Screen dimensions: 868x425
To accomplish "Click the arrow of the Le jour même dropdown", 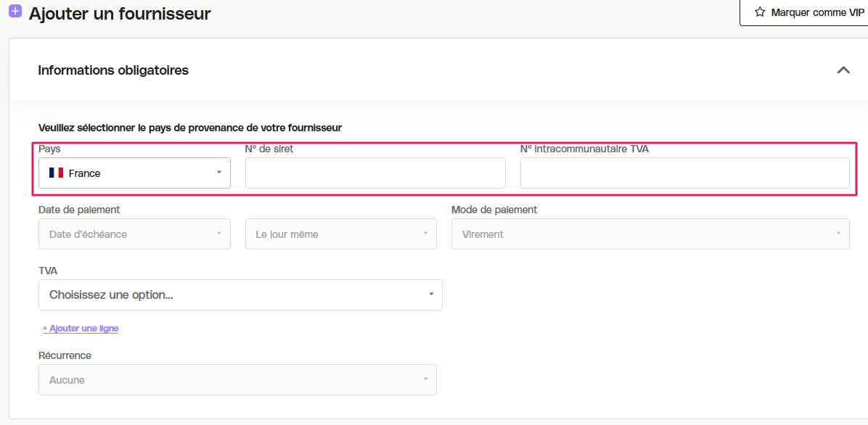I will coord(426,233).
